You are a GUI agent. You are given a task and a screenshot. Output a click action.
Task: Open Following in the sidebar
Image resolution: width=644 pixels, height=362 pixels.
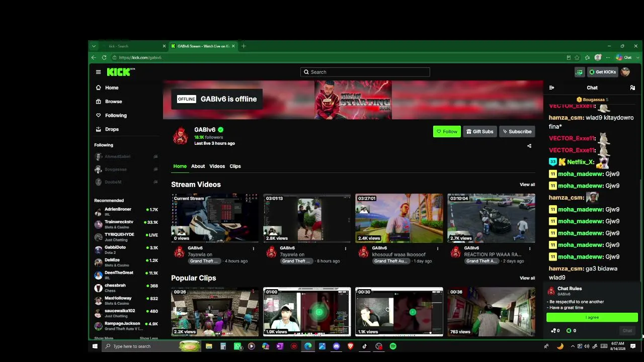(116, 115)
